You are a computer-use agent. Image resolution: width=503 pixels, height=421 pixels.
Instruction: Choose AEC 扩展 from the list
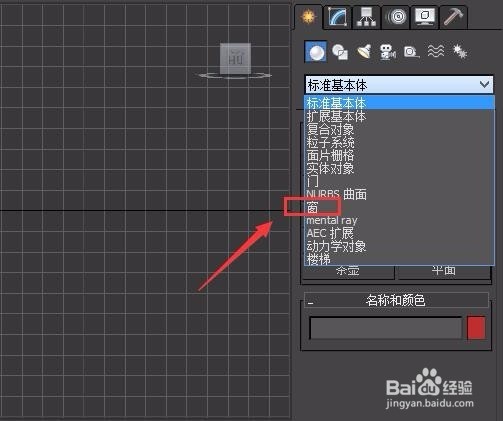[399, 233]
